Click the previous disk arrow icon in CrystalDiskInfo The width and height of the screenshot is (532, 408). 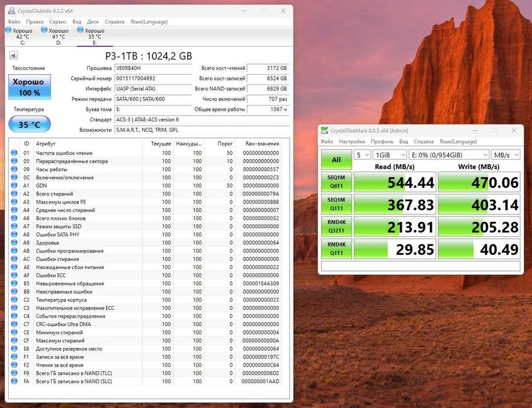[13, 55]
